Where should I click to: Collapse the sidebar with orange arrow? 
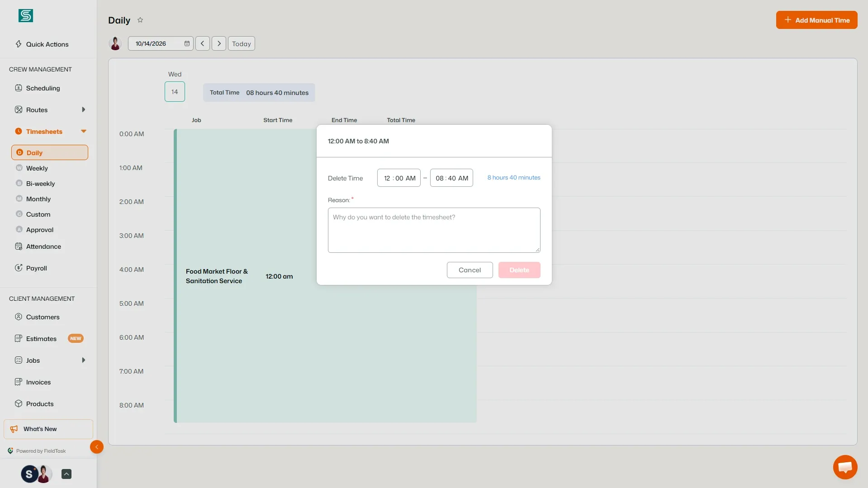click(x=96, y=447)
